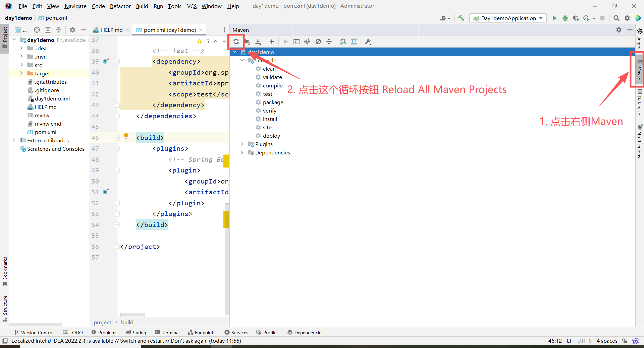Screen dimensions: 644x348
Task: Open IDE settings gear in top toolbar
Action: tap(627, 18)
